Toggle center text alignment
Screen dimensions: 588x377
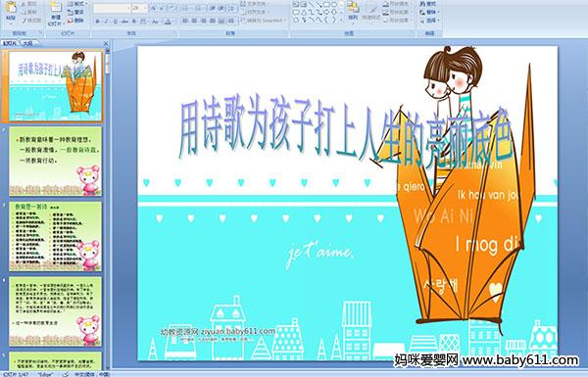[194, 21]
